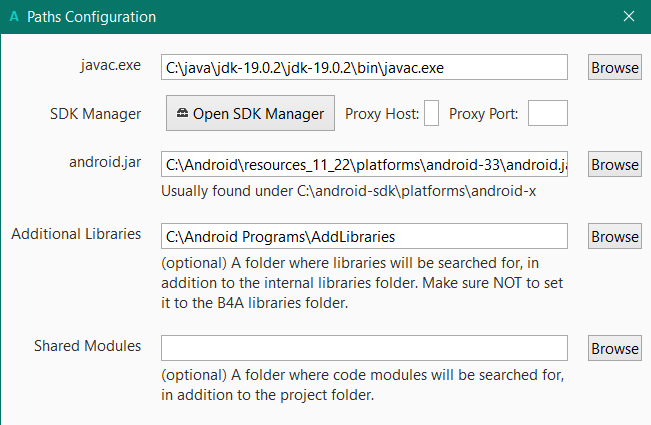Screen dimensions: 651x425
Task: Open SDK Manager
Action: (250, 114)
